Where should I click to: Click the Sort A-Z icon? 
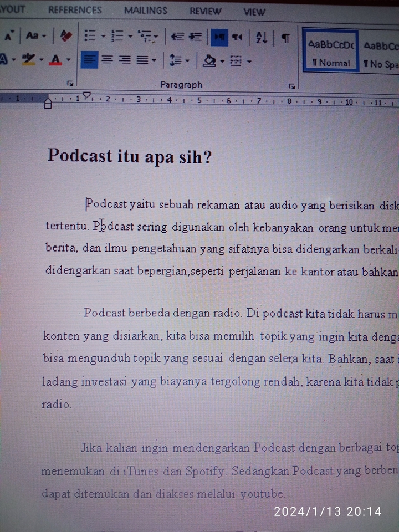(261, 38)
